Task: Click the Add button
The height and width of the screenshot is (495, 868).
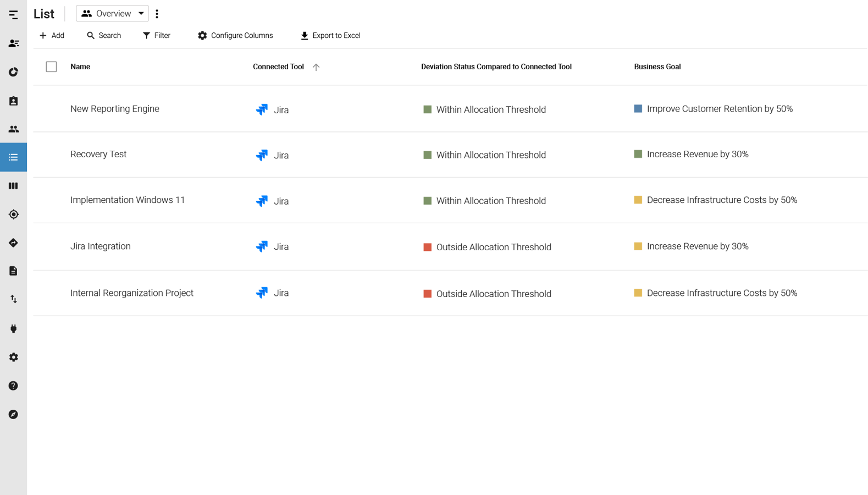Action: (x=52, y=36)
